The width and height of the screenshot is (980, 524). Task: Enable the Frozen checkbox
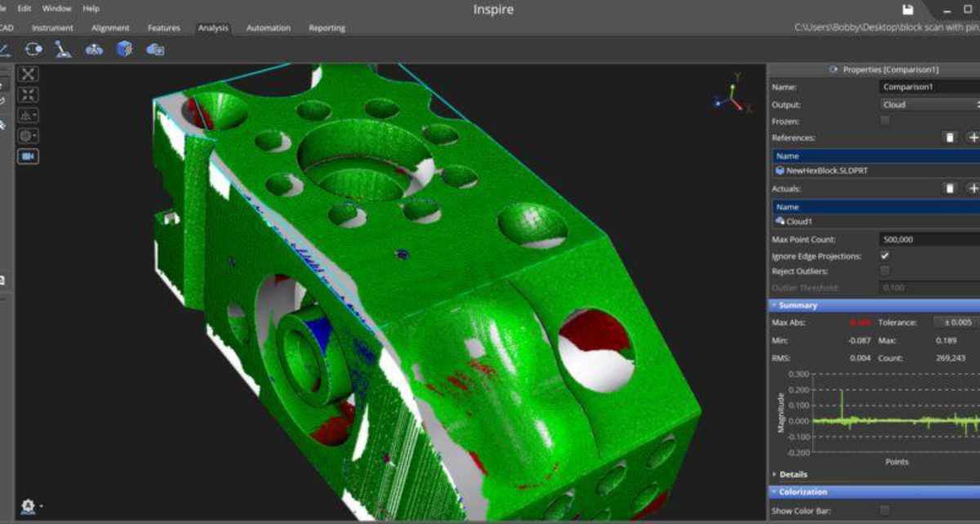click(x=884, y=121)
